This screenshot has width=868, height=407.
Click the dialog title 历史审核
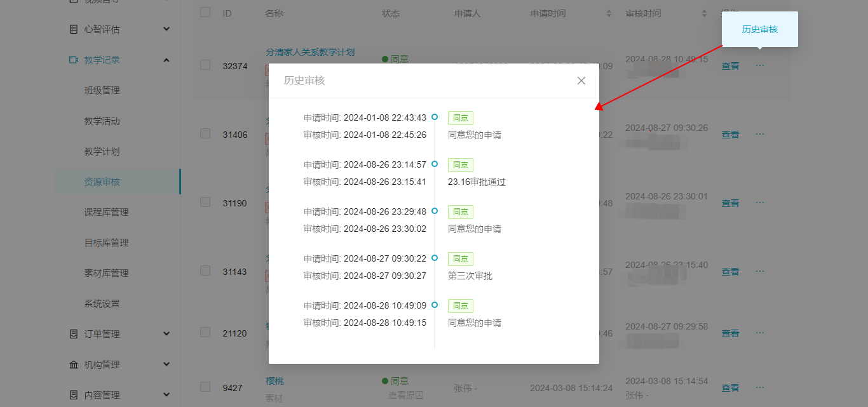click(x=304, y=81)
